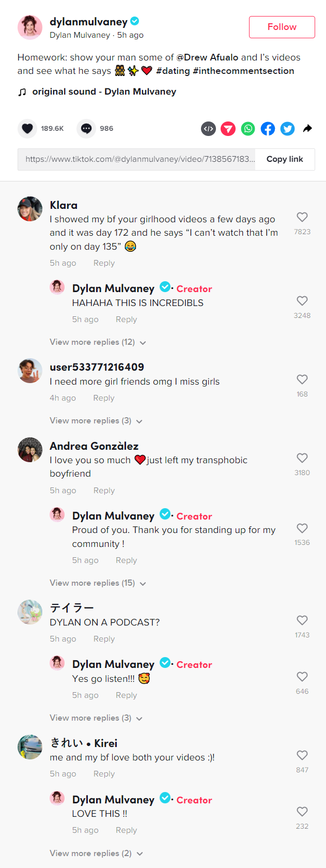The image size is (326, 868).
Task: Expand View more replies (2)
Action: click(x=96, y=854)
